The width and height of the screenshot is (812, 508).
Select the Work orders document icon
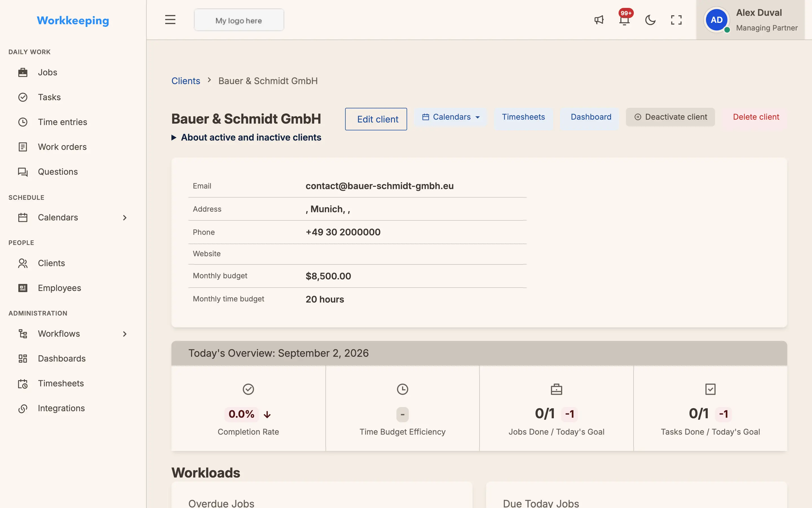[x=23, y=147]
